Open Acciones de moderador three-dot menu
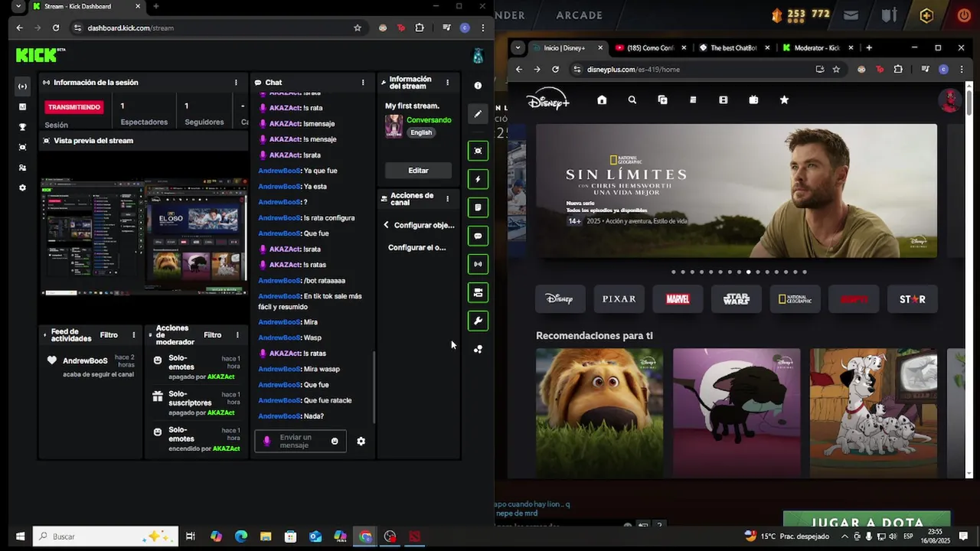980x551 pixels. 237,335
